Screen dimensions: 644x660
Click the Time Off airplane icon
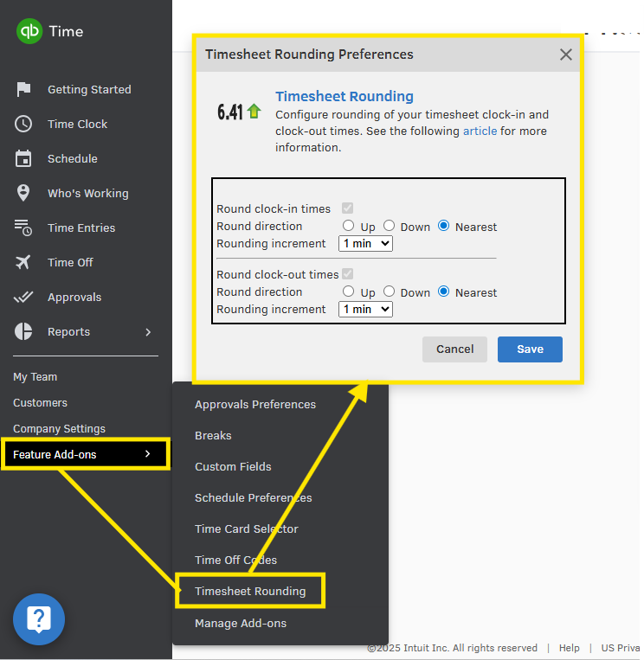point(23,262)
